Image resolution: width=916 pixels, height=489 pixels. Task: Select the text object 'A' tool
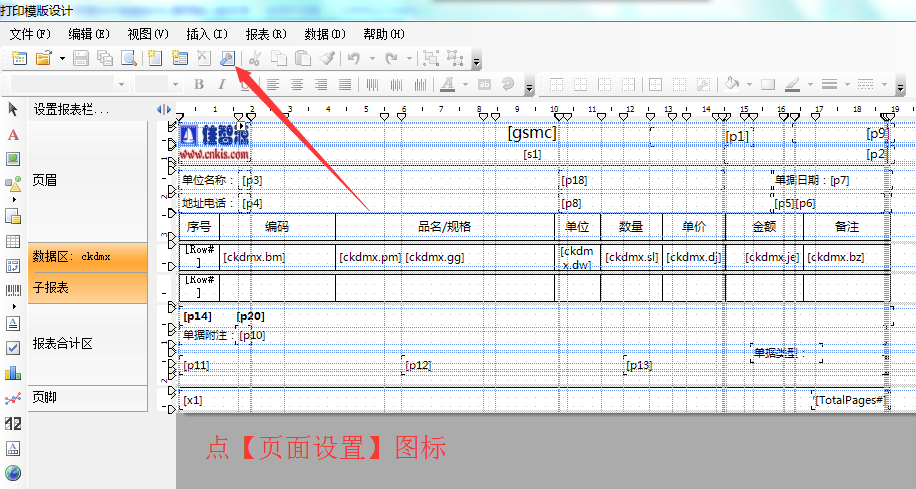14,134
